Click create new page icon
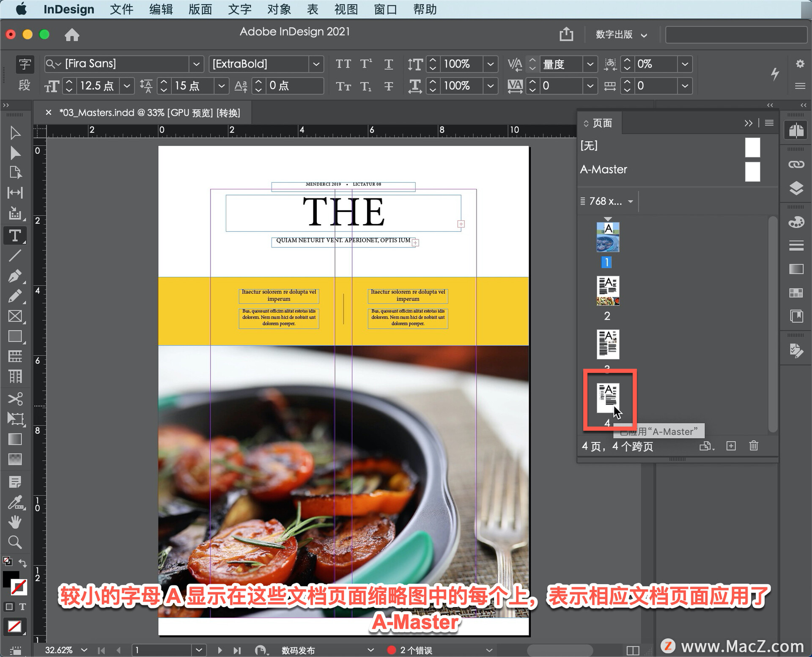This screenshot has height=657, width=812. coord(731,445)
